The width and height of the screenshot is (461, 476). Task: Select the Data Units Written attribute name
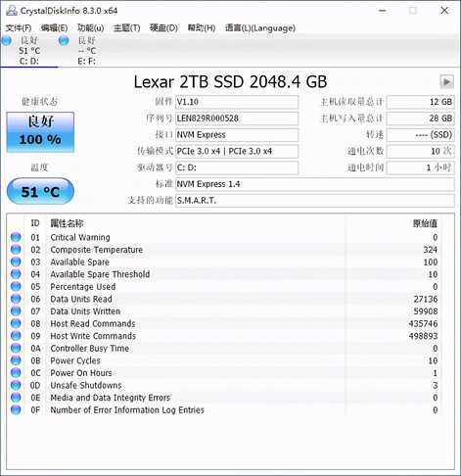click(x=85, y=311)
